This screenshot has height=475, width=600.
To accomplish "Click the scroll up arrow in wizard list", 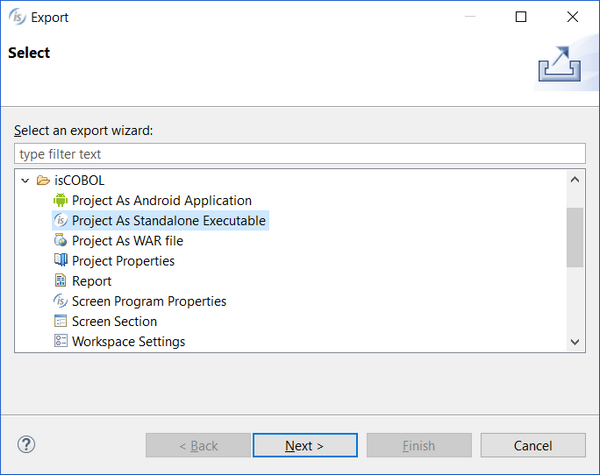I will (575, 180).
